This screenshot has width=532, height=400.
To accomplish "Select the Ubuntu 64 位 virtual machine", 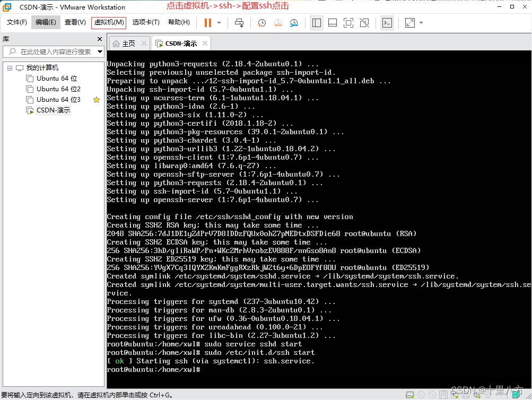I will tap(57, 79).
